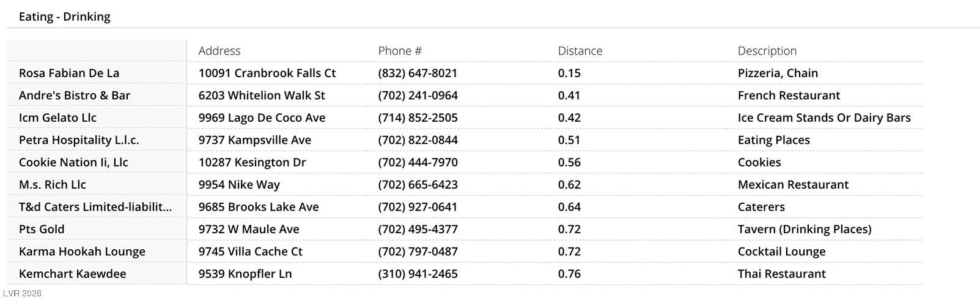
Task: Select Cookie Nation Ii, Llc row
Action: coord(73,162)
